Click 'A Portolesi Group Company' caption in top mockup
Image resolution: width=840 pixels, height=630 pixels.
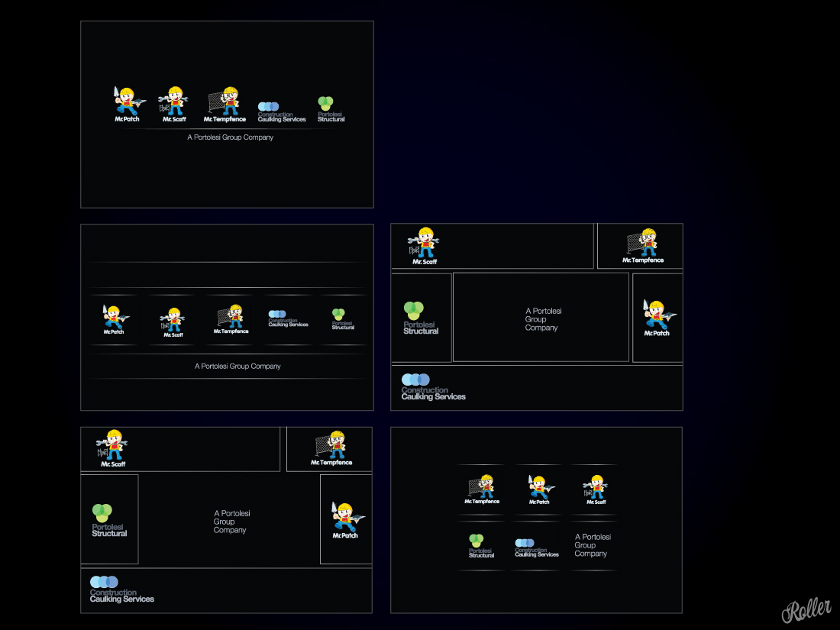coord(231,137)
